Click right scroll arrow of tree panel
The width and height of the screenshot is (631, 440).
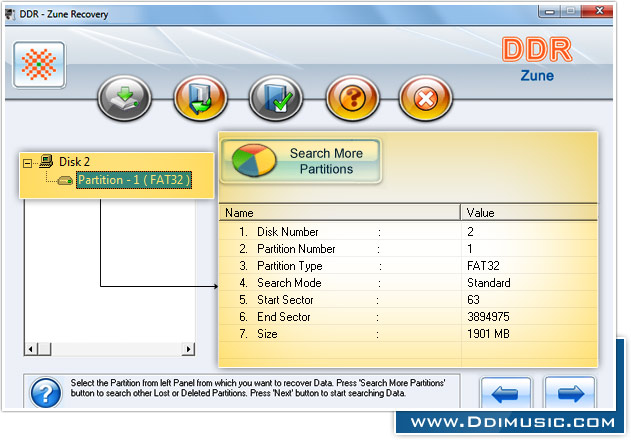[x=188, y=349]
